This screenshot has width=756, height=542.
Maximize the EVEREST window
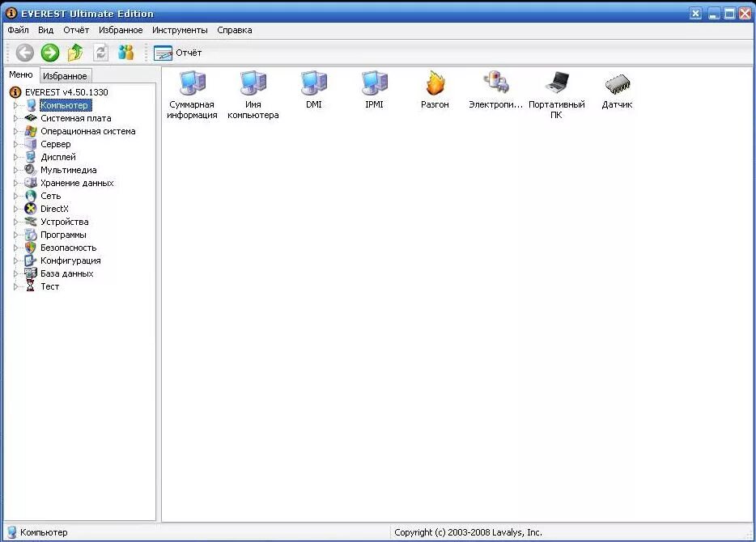coord(730,14)
